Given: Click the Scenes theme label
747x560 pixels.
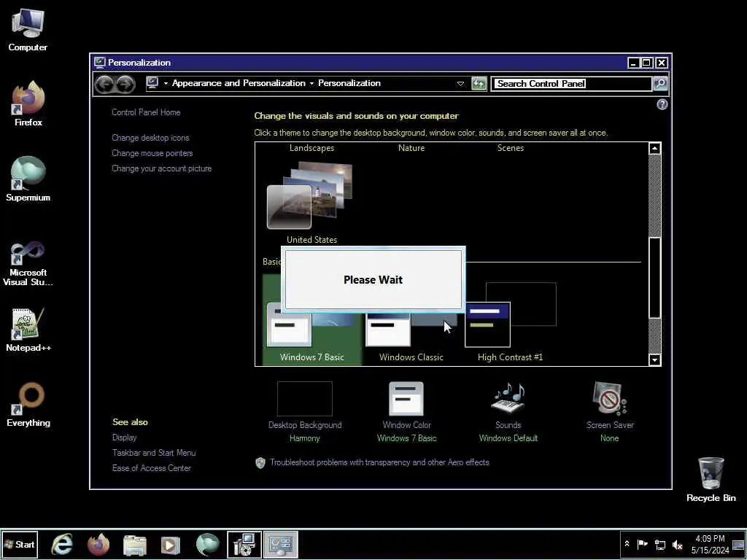Looking at the screenshot, I should click(510, 148).
